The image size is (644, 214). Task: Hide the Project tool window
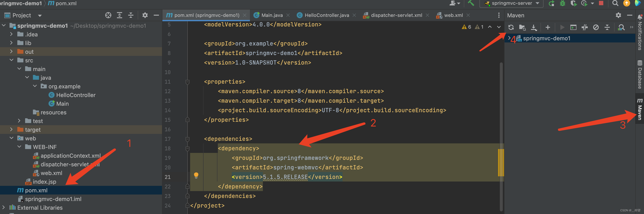156,15
